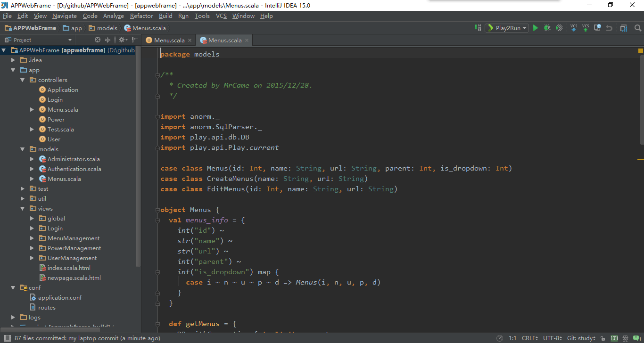Click the editor vertical scrollbar thumb
The image size is (644, 343).
pos(642,100)
